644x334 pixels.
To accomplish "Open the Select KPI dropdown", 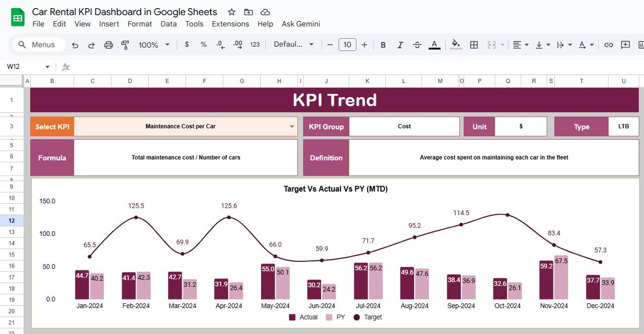I will pos(292,126).
